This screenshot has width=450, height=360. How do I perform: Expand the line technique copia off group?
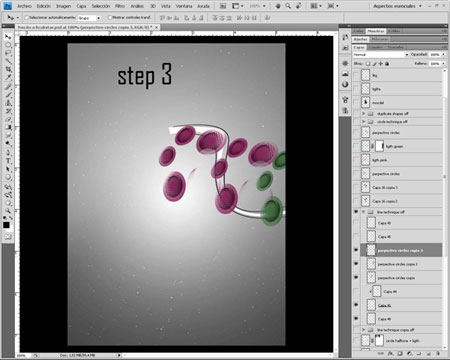click(364, 330)
